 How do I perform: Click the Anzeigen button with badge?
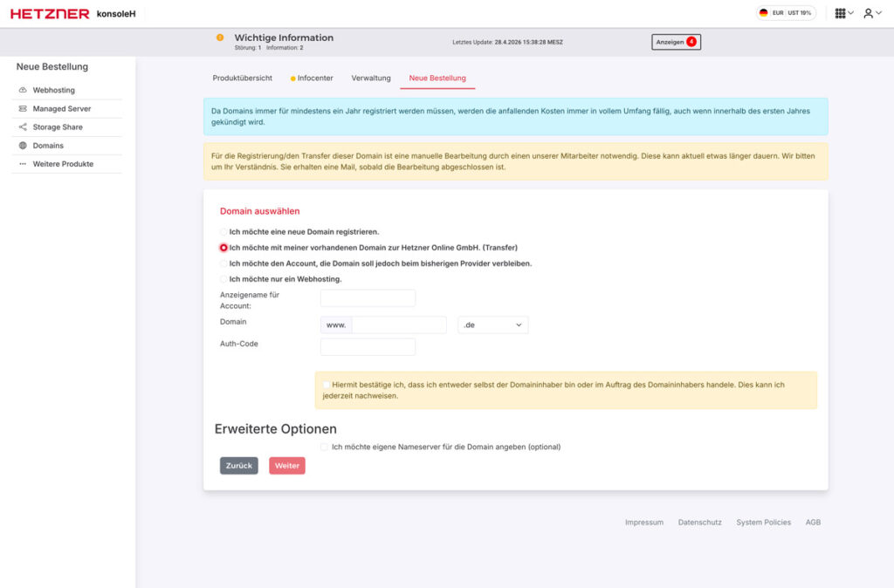coord(676,42)
